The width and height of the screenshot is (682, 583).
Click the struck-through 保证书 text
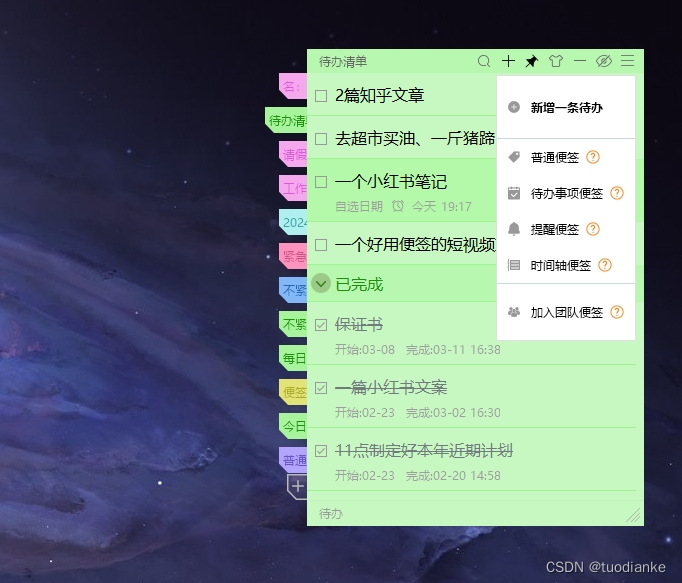(x=359, y=324)
